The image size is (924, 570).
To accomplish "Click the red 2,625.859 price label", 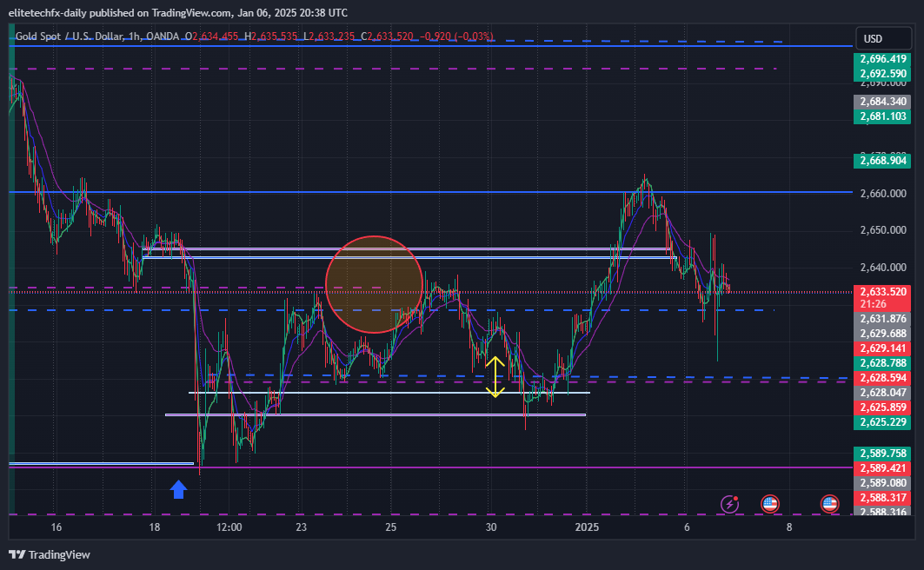I will pyautogui.click(x=883, y=407).
